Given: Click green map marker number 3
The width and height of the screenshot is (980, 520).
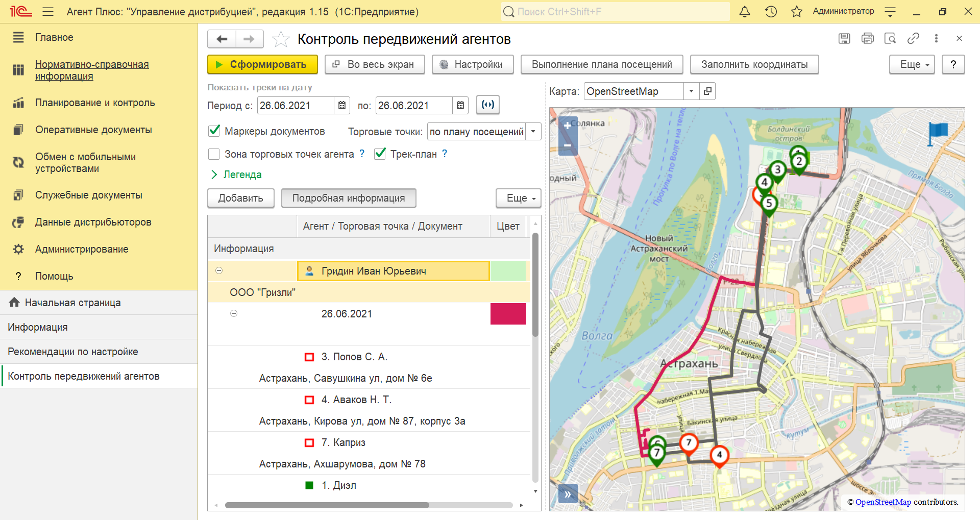Looking at the screenshot, I should click(x=777, y=170).
